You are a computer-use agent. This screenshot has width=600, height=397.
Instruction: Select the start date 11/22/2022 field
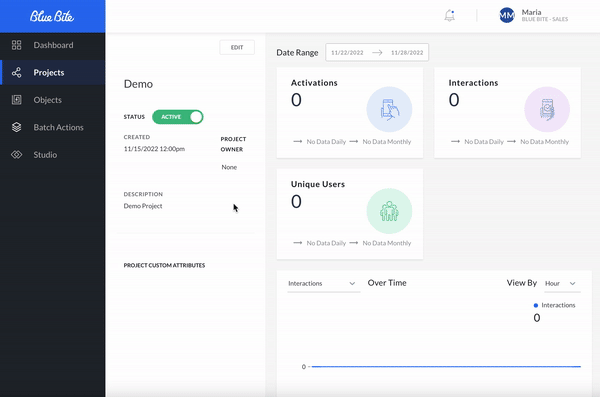tap(347, 52)
